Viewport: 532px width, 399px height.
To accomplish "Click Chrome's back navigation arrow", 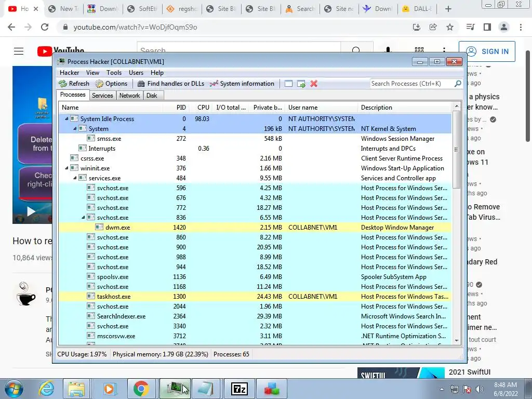I will [x=11, y=27].
